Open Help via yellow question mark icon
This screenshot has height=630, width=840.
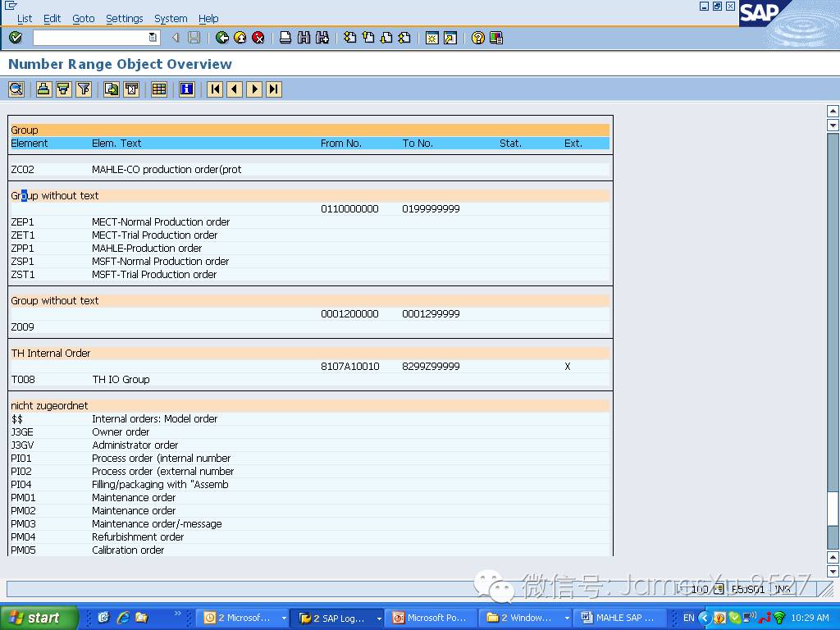coord(478,38)
